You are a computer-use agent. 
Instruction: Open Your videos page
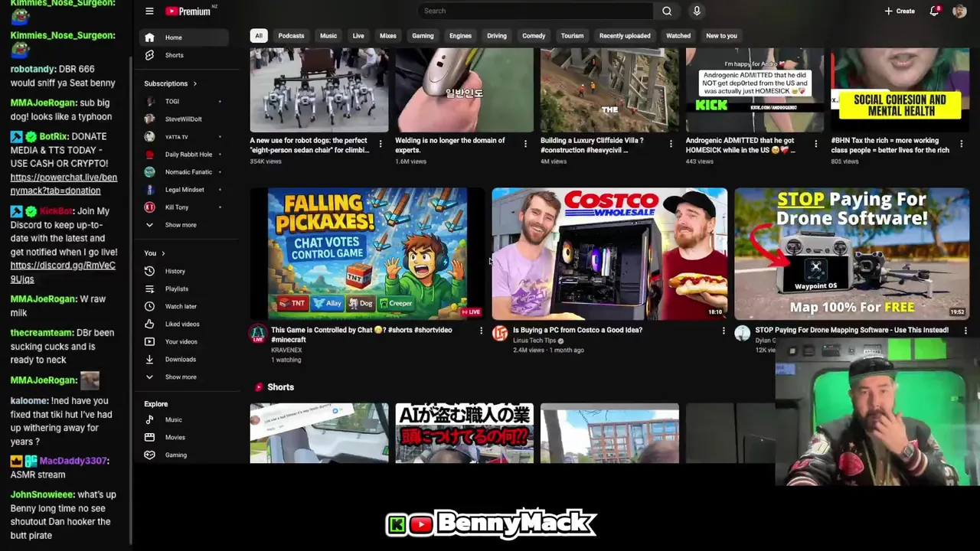tap(184, 341)
